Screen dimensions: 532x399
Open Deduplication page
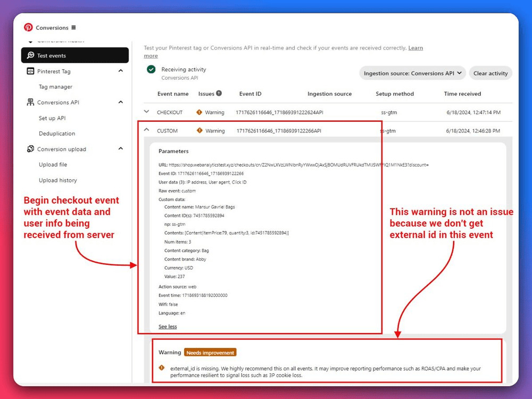57,134
